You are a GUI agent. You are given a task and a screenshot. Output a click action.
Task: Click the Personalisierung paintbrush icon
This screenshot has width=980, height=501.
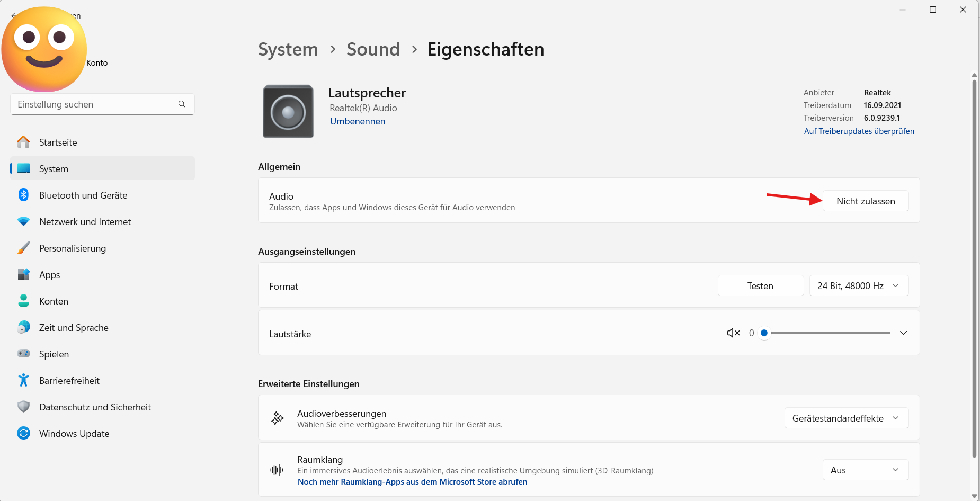pos(23,248)
